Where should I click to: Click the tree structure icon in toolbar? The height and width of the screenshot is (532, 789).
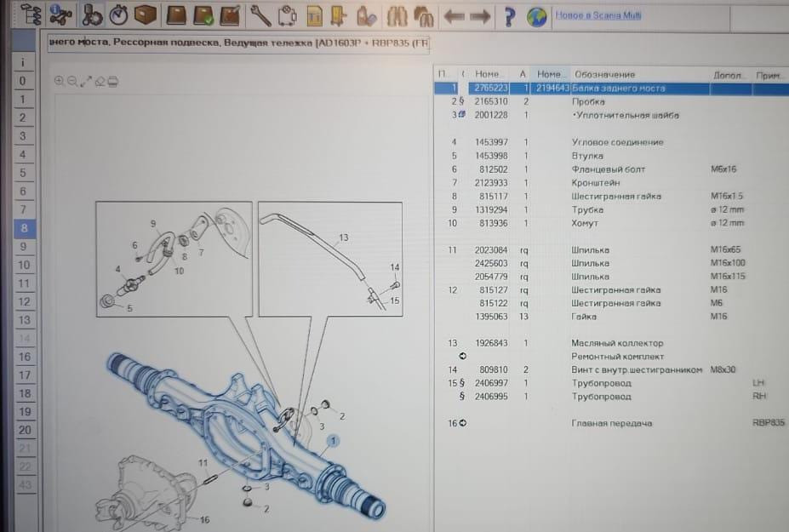[30, 14]
